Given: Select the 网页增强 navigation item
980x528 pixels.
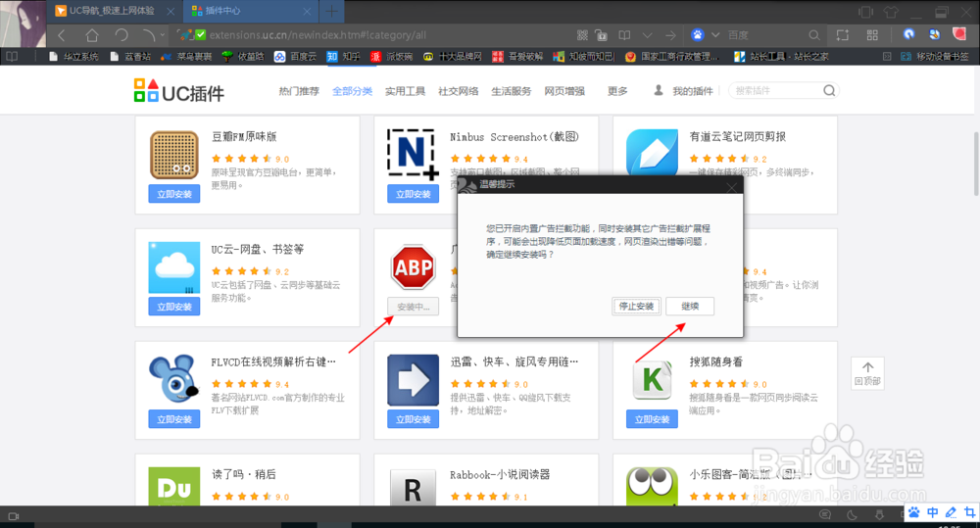Looking at the screenshot, I should pyautogui.click(x=564, y=91).
